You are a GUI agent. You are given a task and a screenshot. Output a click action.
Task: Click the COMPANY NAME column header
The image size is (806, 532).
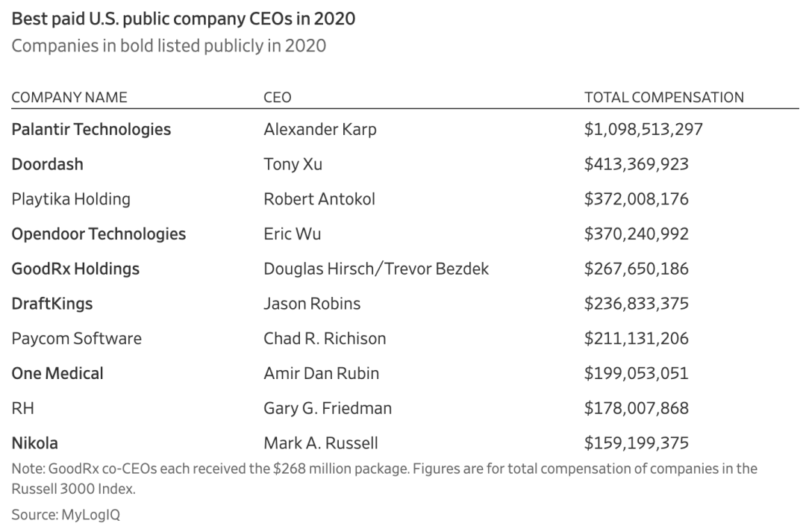pos(69,97)
